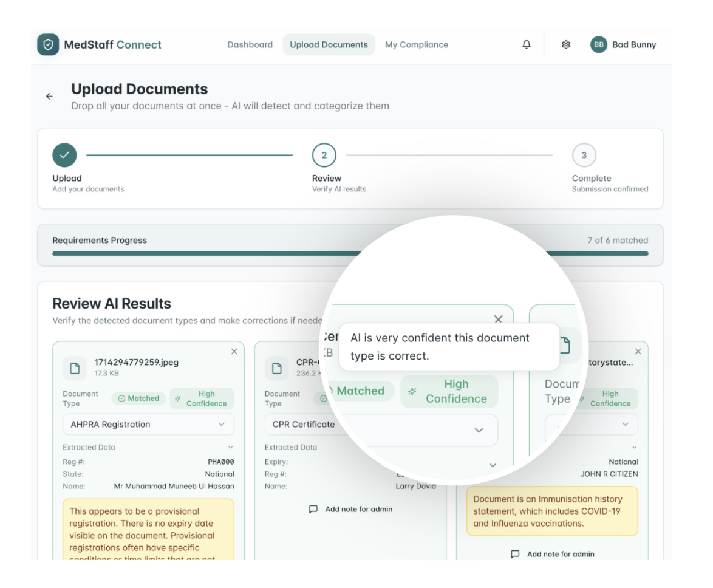Click the Immunisation history statement note

[x=553, y=511]
